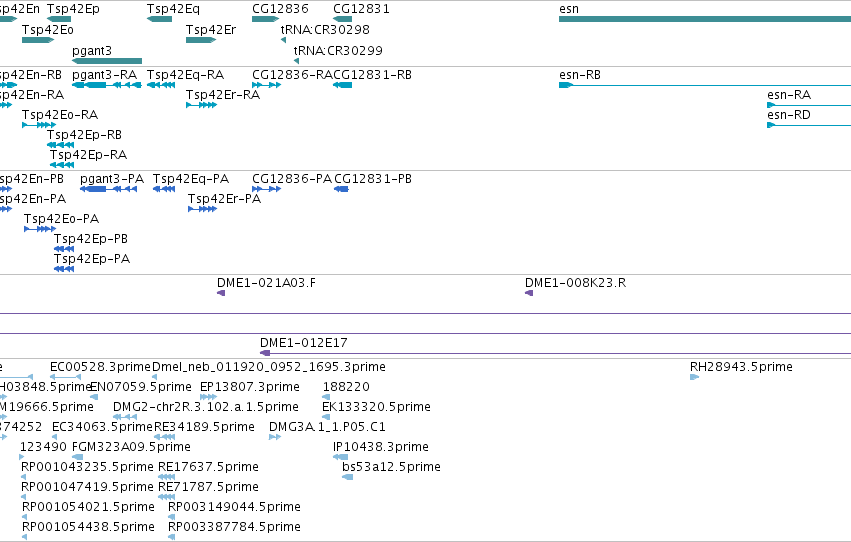The height and width of the screenshot is (542, 851).
Task: Select the bs53a12.5prime EST label
Action: [x=391, y=467]
